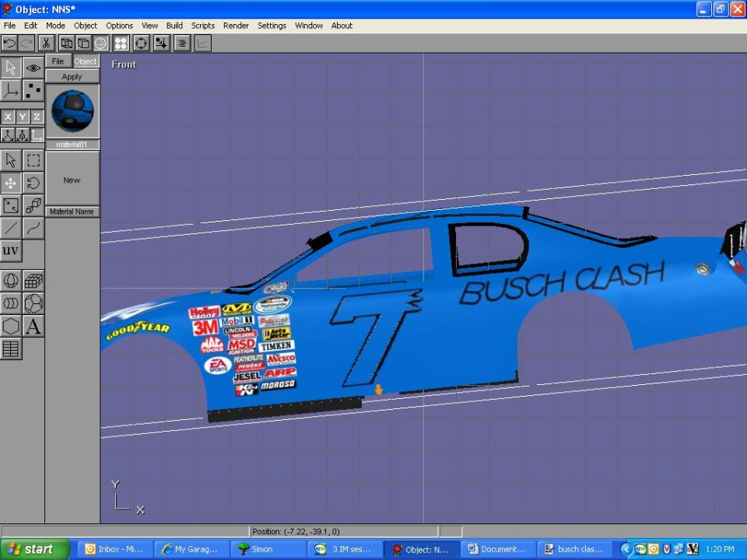
Task: Click the scissors Cut icon
Action: [x=46, y=44]
